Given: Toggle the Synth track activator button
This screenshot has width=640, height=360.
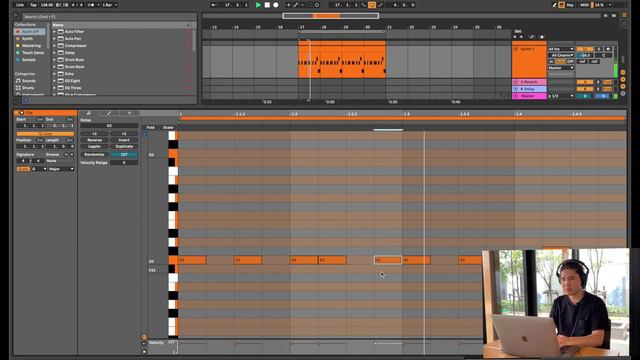Looking at the screenshot, I should point(584,49).
